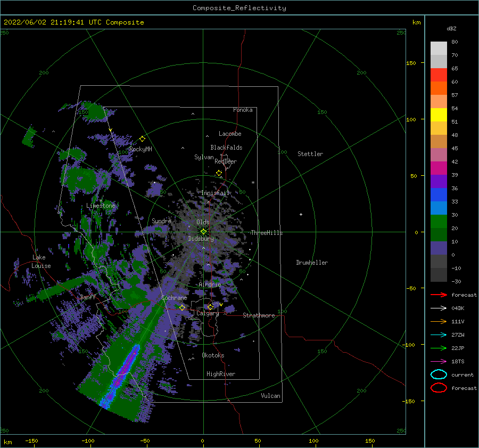The image size is (479, 448).
Task: Click the white 04DK arrow legend icon
Action: pyautogui.click(x=439, y=308)
